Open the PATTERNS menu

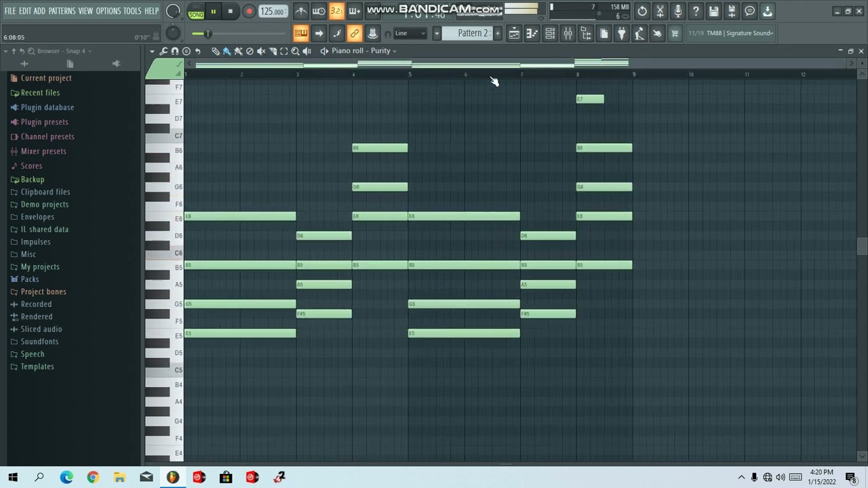(x=62, y=11)
